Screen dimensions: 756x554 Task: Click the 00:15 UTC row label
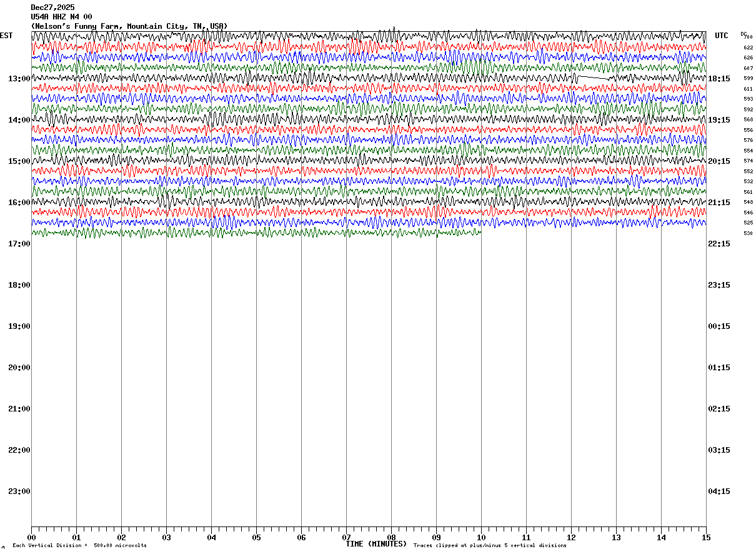coord(719,326)
